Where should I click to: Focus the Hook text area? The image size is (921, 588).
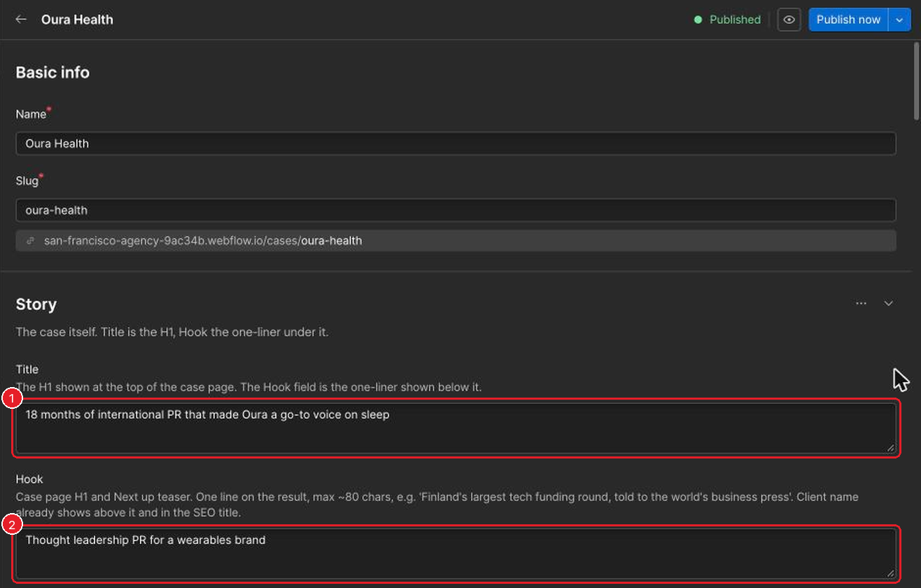pos(456,553)
